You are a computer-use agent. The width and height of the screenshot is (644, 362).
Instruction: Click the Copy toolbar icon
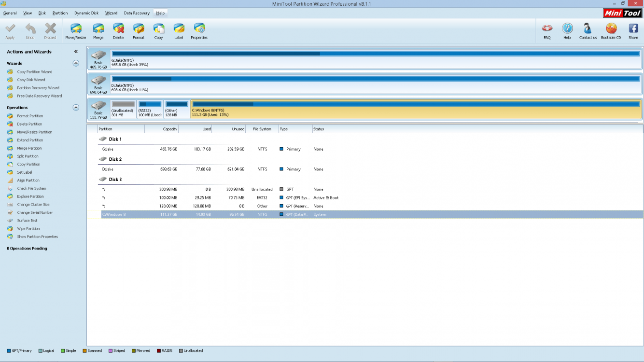coord(159,28)
